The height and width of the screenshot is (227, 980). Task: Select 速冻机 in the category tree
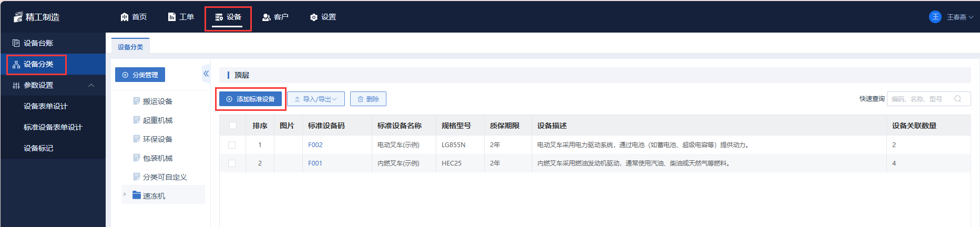point(154,195)
